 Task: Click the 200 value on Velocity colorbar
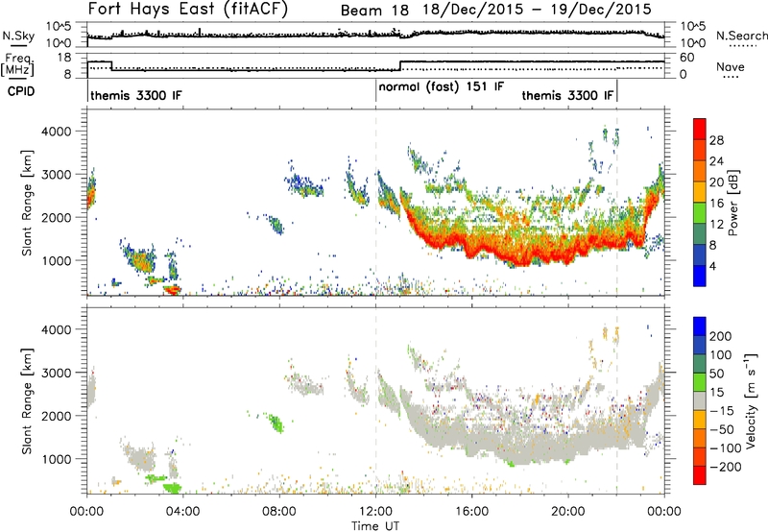click(721, 336)
